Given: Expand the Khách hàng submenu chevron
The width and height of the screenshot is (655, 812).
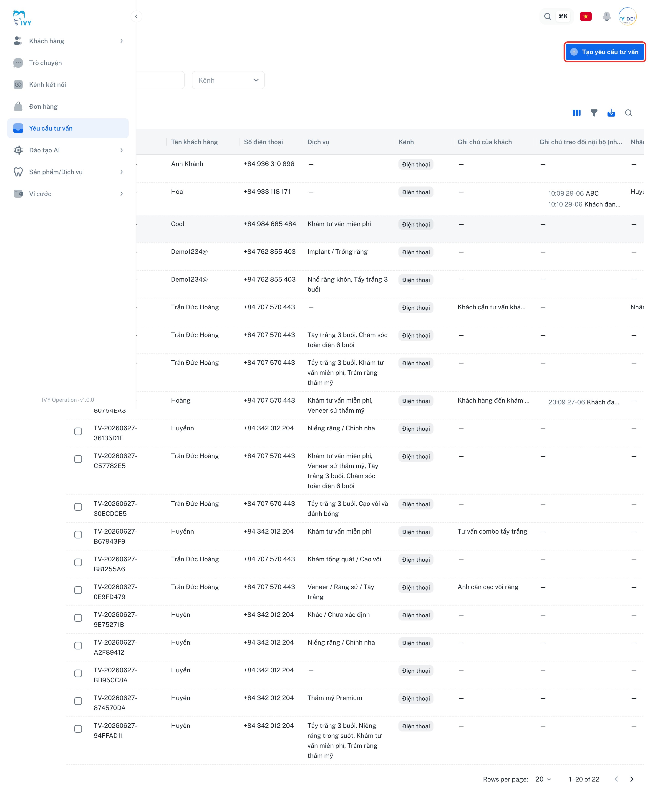Looking at the screenshot, I should [x=121, y=41].
